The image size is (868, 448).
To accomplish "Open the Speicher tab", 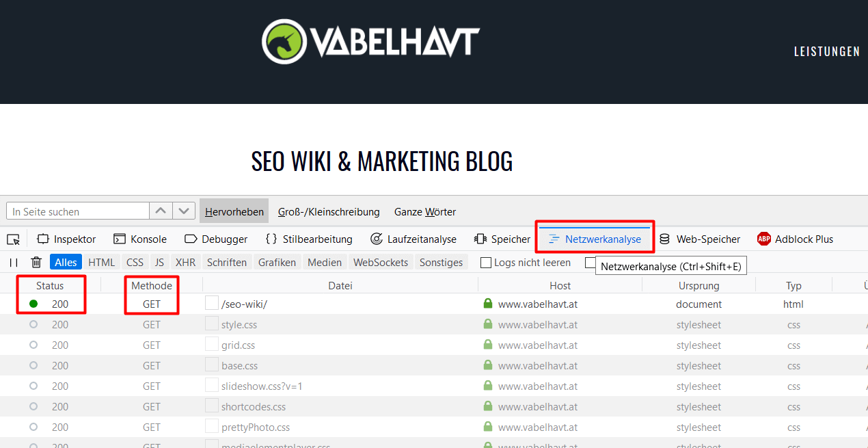I will 502,239.
